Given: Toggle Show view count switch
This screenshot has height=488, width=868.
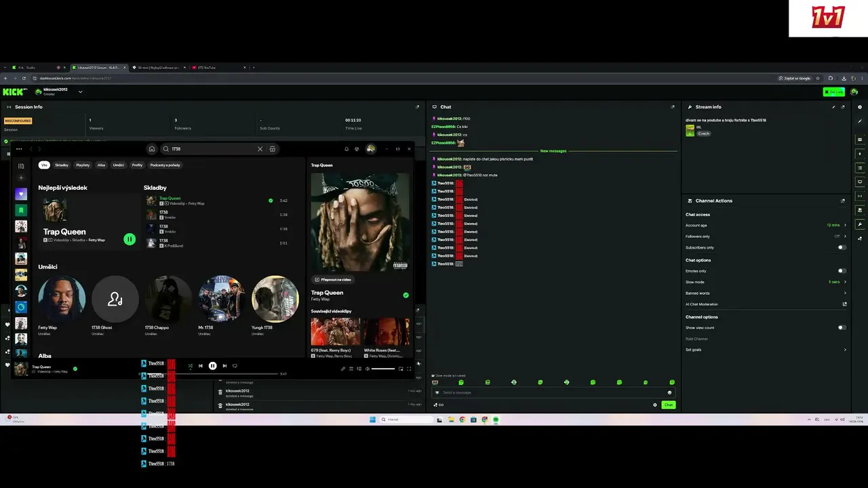Looking at the screenshot, I should [x=842, y=327].
